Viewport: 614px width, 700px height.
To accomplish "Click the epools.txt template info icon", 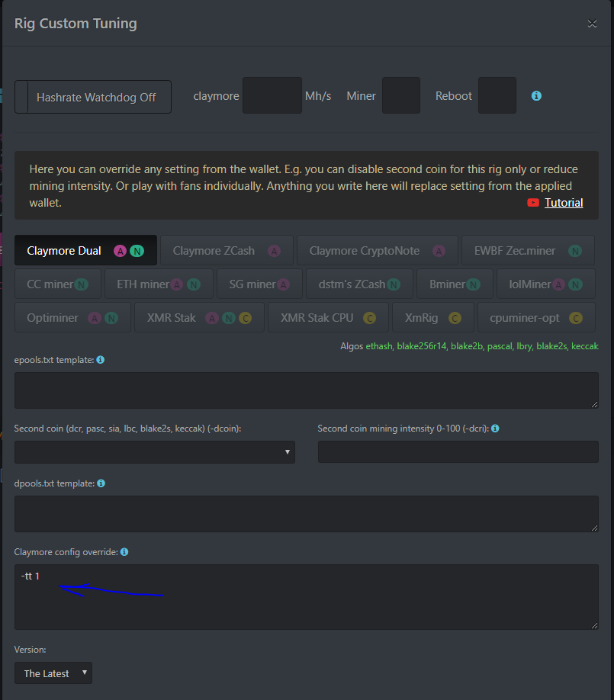I will coord(101,359).
